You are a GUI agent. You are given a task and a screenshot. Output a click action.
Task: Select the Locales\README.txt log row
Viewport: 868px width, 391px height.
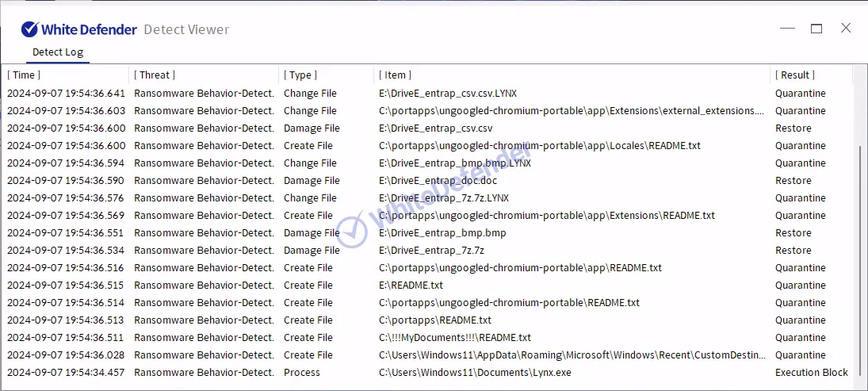539,146
